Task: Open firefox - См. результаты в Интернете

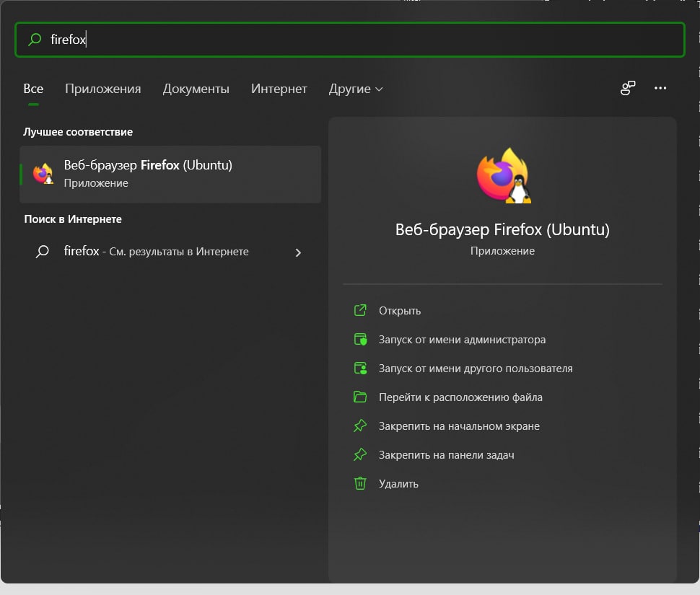Action: tap(170, 252)
